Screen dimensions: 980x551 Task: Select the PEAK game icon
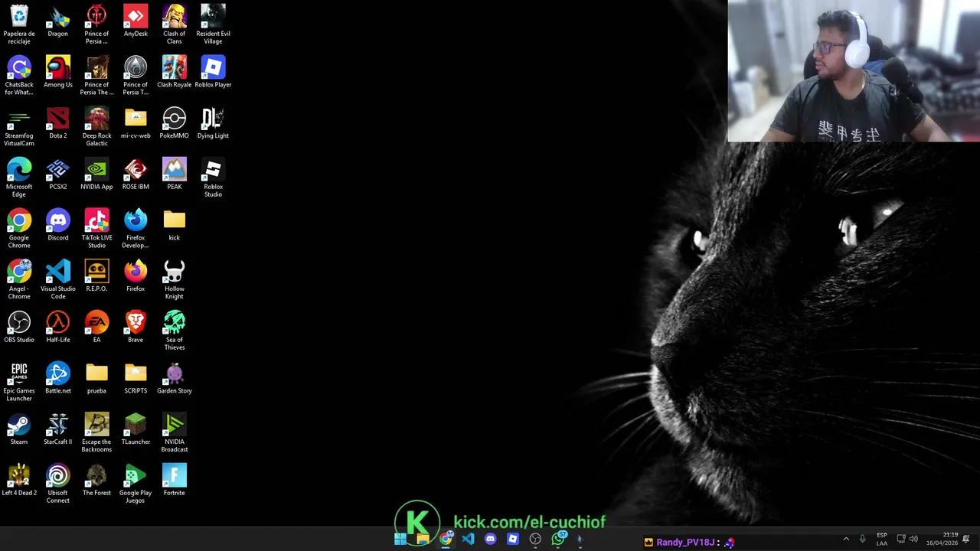tap(175, 174)
